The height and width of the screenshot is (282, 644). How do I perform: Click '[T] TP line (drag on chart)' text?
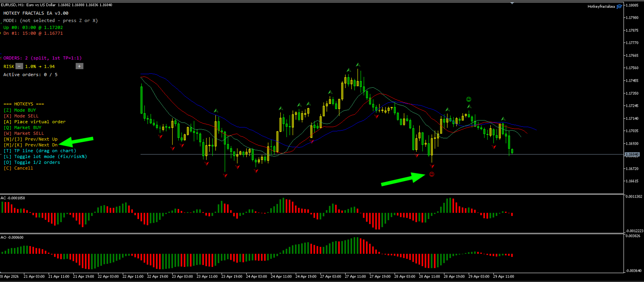[40, 151]
